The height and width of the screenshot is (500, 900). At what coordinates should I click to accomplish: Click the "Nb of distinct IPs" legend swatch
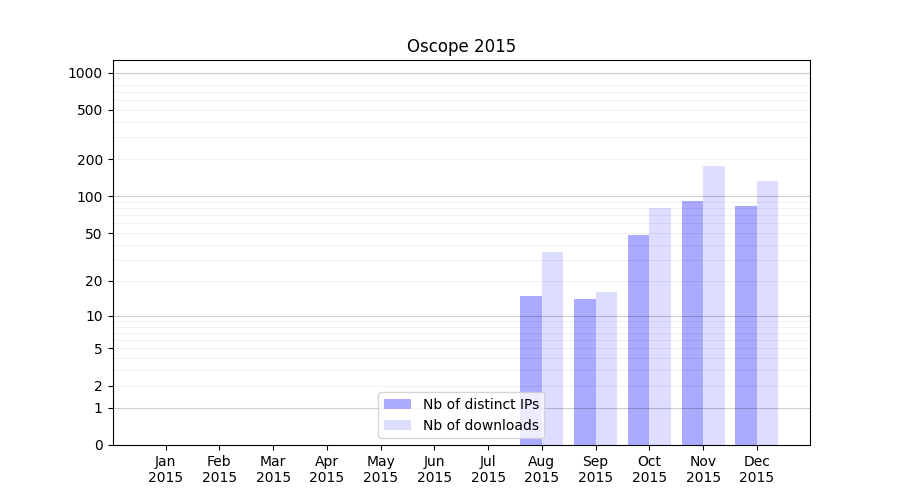click(x=397, y=404)
